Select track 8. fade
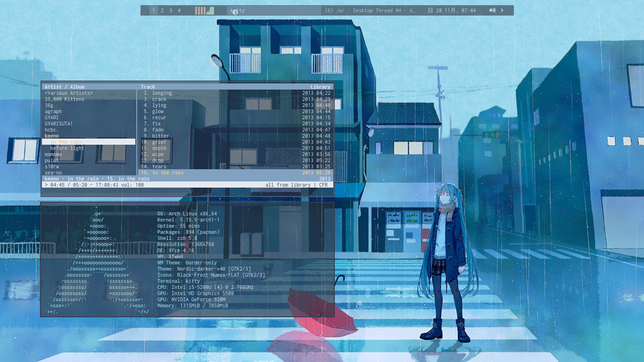 [236, 130]
